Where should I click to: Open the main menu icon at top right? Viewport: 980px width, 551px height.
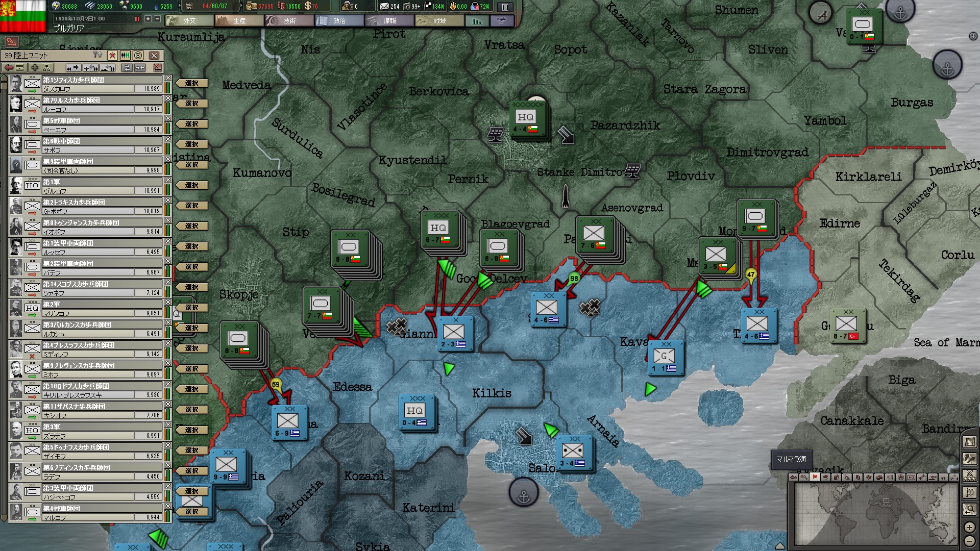coord(505,7)
